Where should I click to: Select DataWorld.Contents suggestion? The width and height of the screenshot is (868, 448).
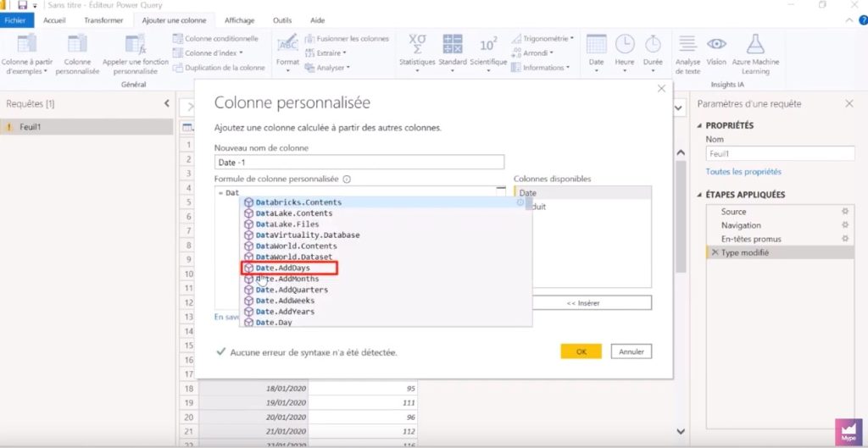coord(385,246)
